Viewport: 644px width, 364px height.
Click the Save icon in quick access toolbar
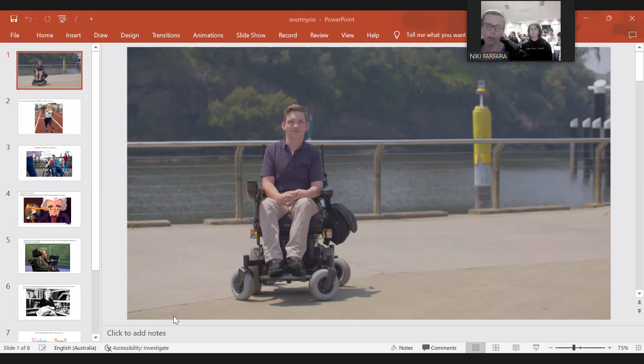(14, 19)
